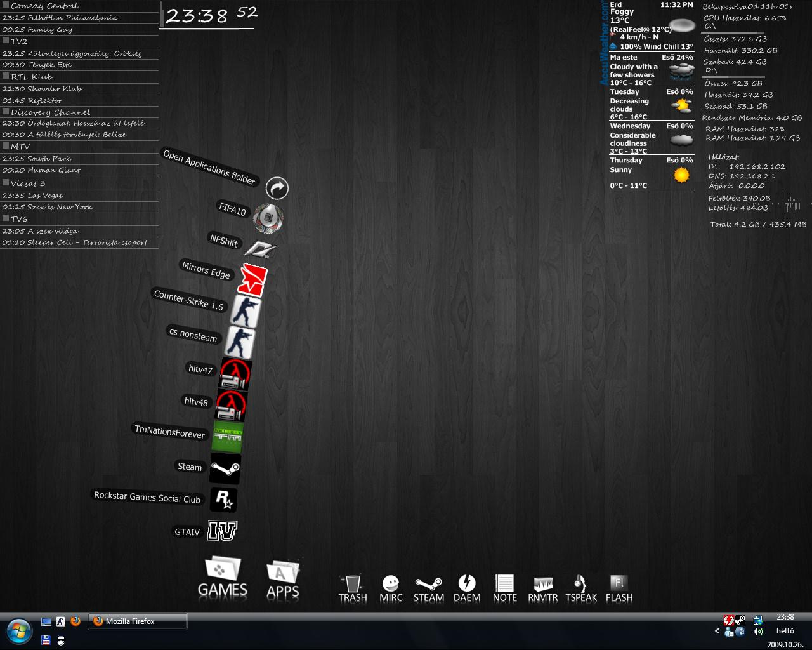Screen dimensions: 812x650
Task: Open Daemon Tools tray icon
Action: click(x=729, y=620)
